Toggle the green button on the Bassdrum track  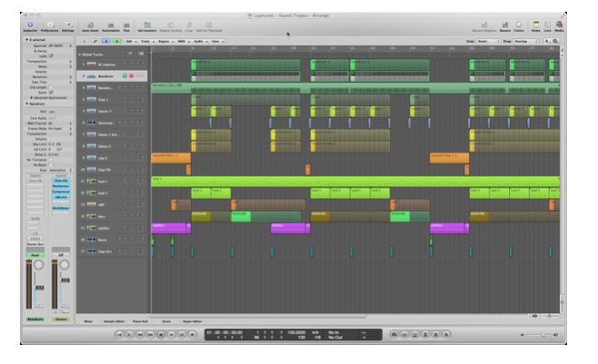coord(125,76)
